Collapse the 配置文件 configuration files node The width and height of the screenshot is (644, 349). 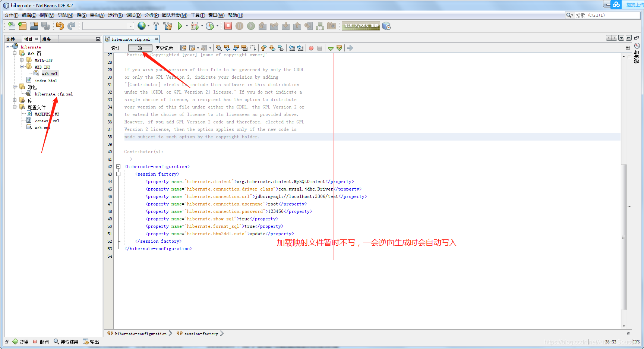pos(15,107)
